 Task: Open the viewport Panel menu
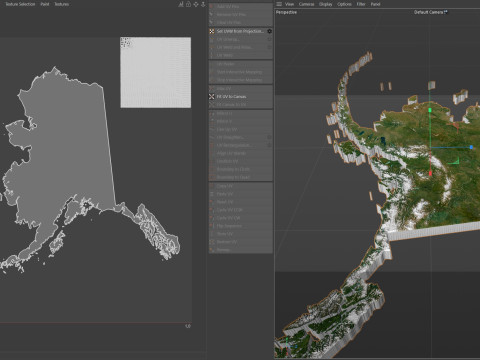[x=375, y=4]
